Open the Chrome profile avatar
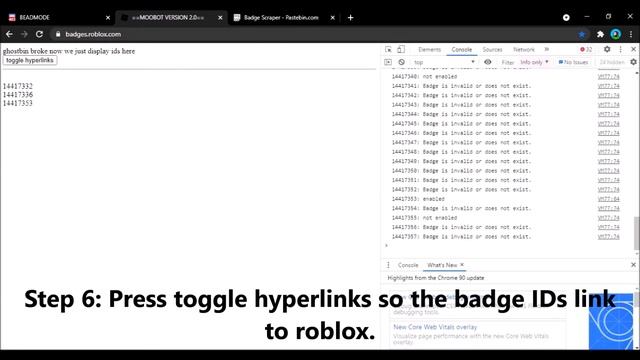 pyautogui.click(x=616, y=34)
